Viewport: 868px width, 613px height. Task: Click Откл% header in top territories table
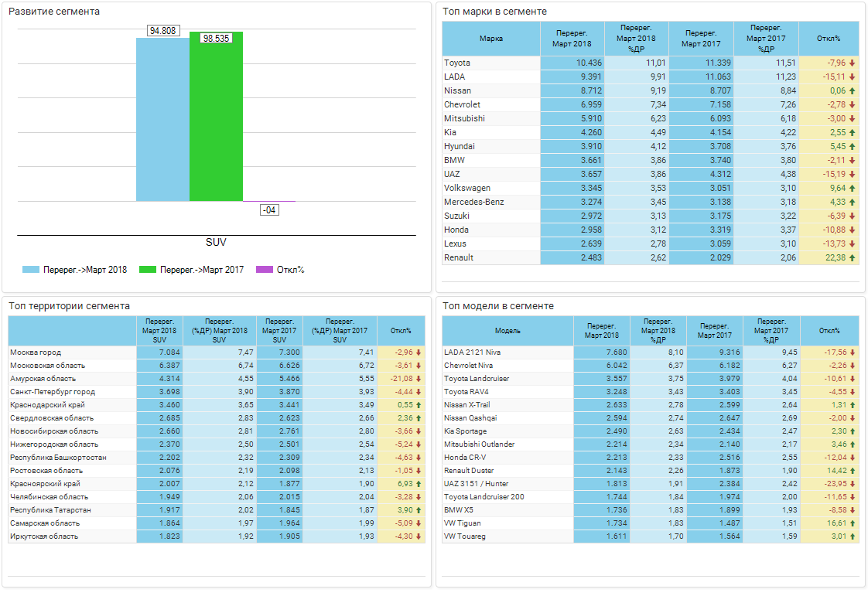(x=401, y=331)
